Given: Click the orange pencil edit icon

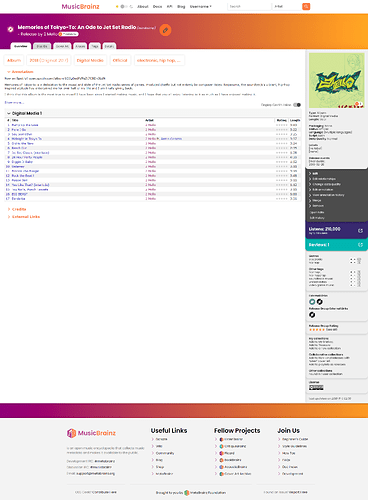Looking at the screenshot, I should (x=165, y=30).
